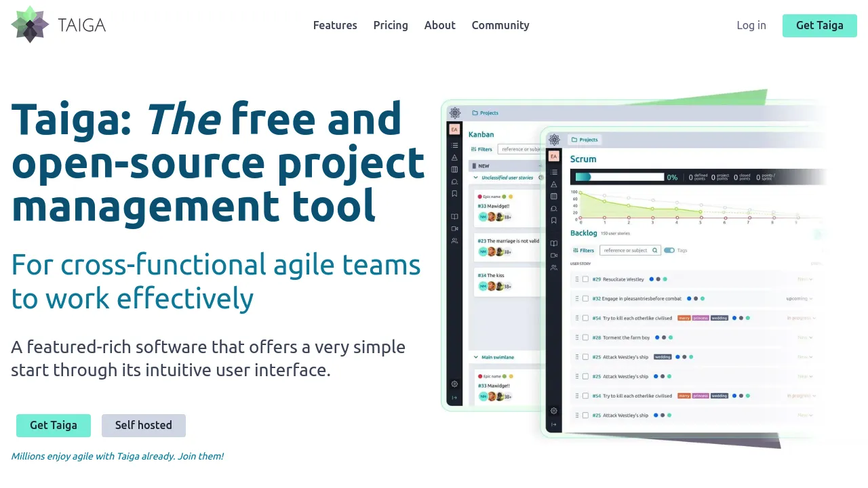Screen dimensions: 868x488
Task: Click the Join them link at the bottom
Action: [x=201, y=456]
